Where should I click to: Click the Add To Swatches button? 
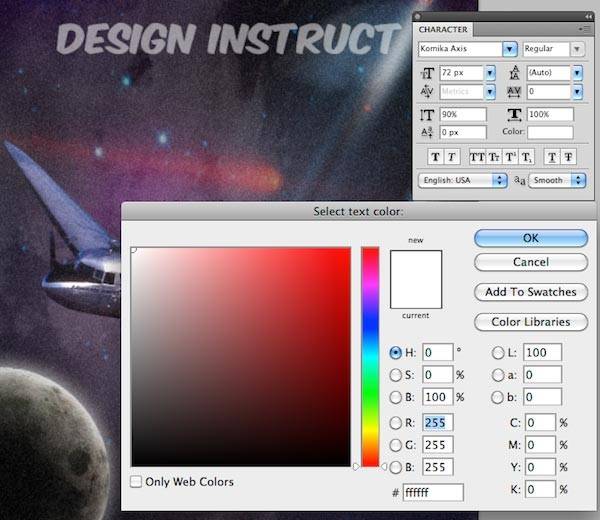coord(531,292)
